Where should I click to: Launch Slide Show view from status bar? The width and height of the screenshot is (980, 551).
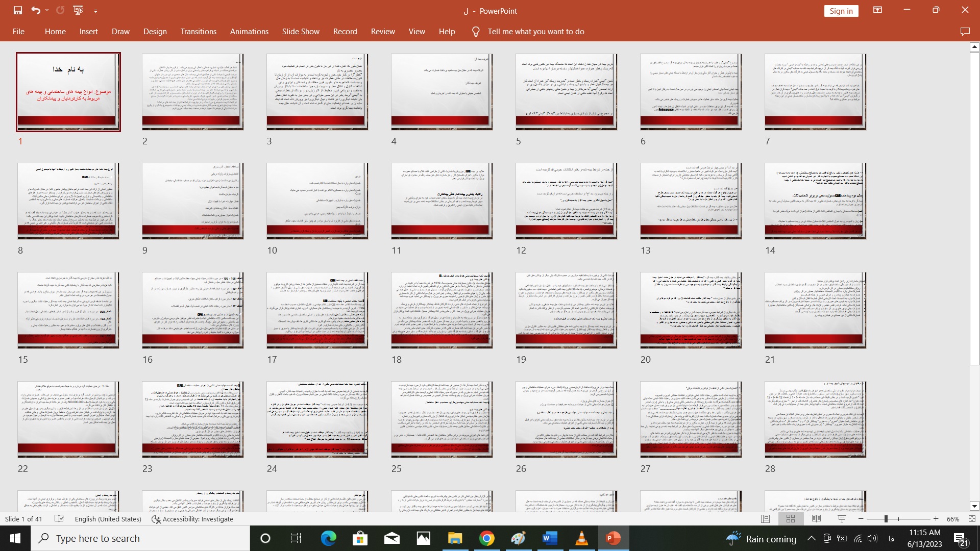pos(842,519)
